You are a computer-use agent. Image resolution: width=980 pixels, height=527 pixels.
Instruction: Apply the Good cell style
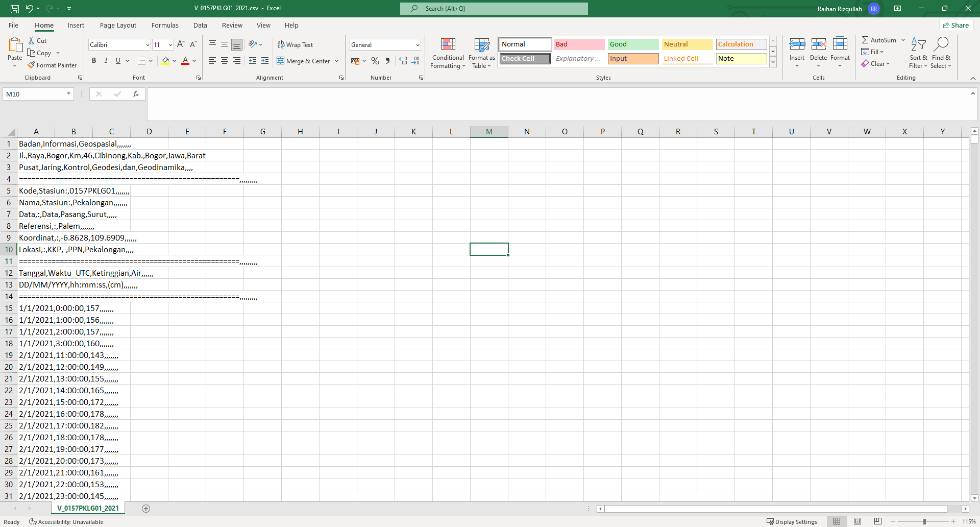[x=633, y=44]
